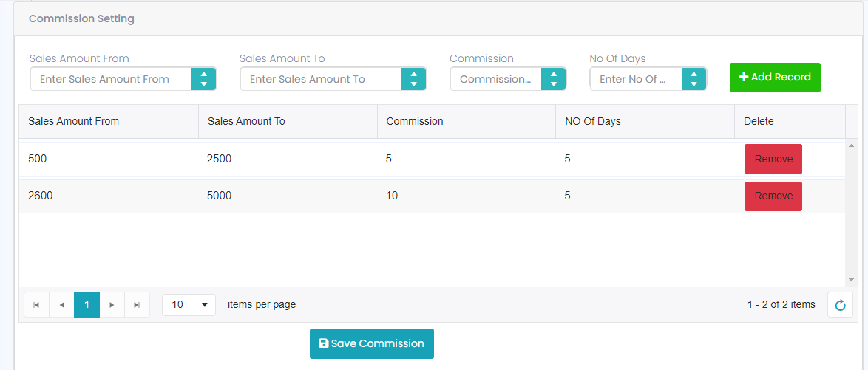Go to last page pager icon
The width and height of the screenshot is (868, 370).
pos(138,305)
